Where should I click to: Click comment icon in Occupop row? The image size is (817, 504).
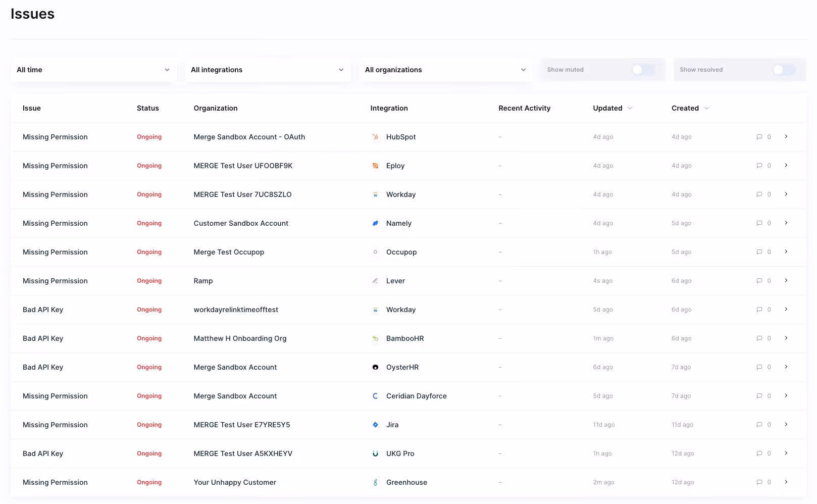tap(759, 252)
